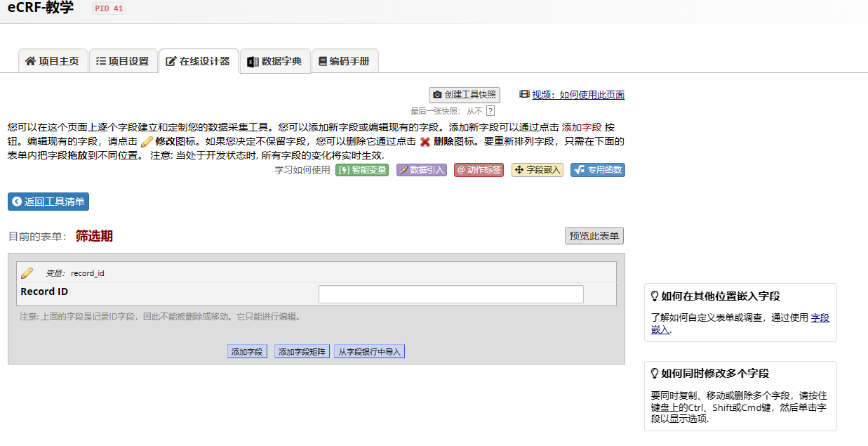Open the 字段嵌入 field embedding helper badge

[x=537, y=169]
